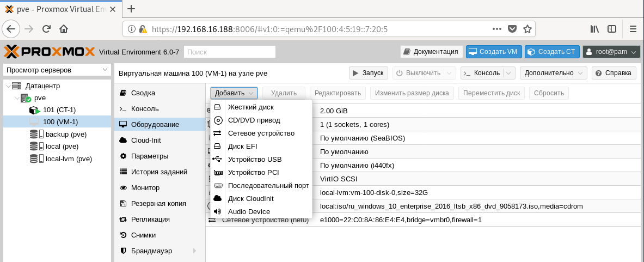Select Жесткий диск from add menu
The image size is (644, 262).
click(261, 107)
